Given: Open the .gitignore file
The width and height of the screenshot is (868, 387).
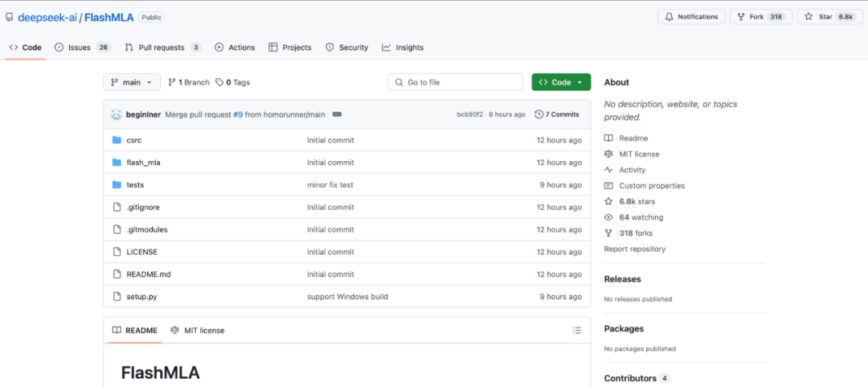Looking at the screenshot, I should [143, 208].
